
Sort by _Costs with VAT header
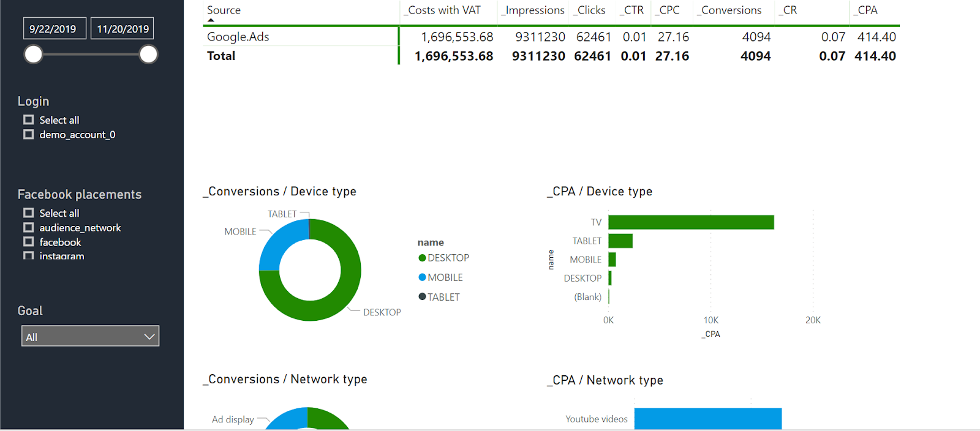click(x=442, y=10)
